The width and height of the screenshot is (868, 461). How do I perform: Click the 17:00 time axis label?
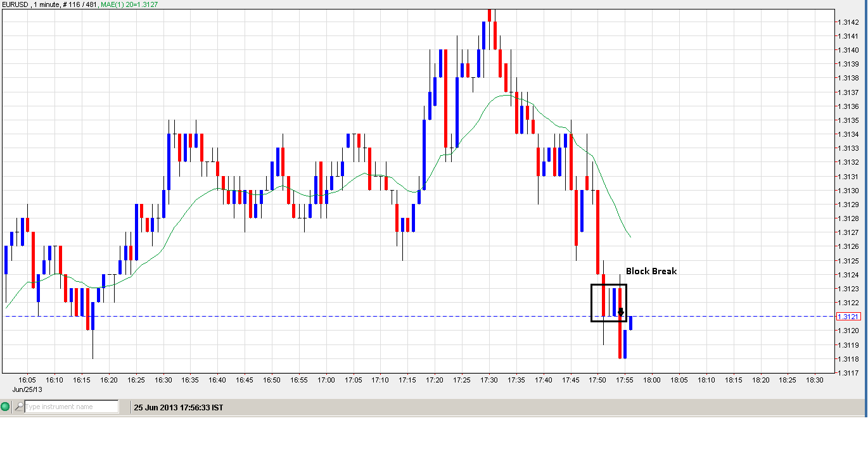326,380
